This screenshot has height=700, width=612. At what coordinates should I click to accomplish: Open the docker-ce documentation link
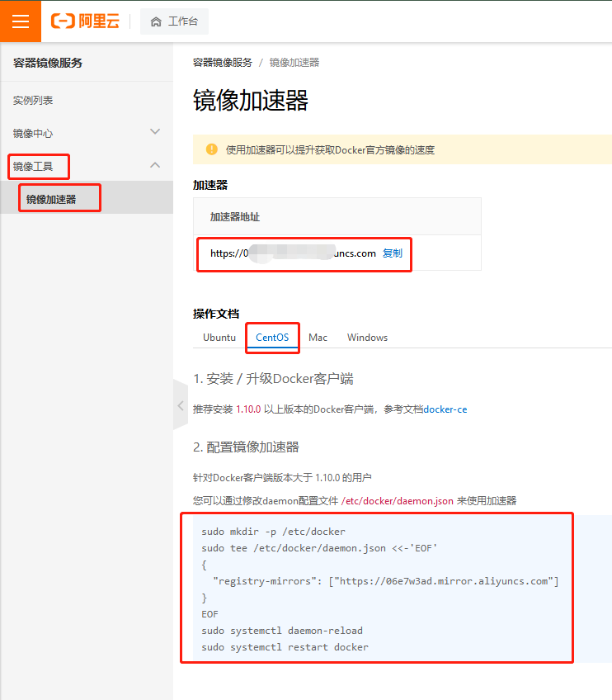[445, 409]
